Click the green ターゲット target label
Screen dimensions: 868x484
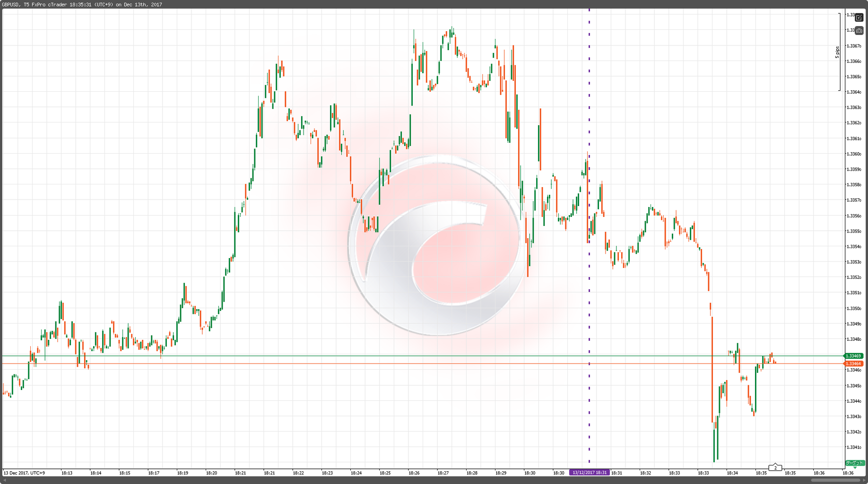[x=855, y=463]
